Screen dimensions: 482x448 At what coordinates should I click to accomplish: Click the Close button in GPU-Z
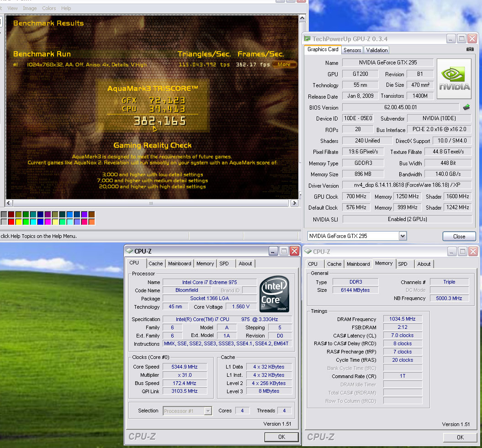(x=459, y=236)
